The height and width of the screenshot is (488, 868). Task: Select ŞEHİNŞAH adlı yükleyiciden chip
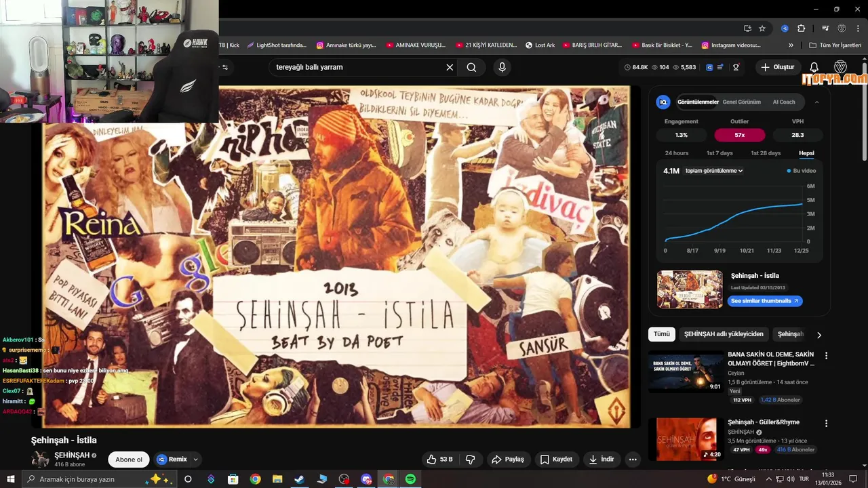tap(724, 334)
